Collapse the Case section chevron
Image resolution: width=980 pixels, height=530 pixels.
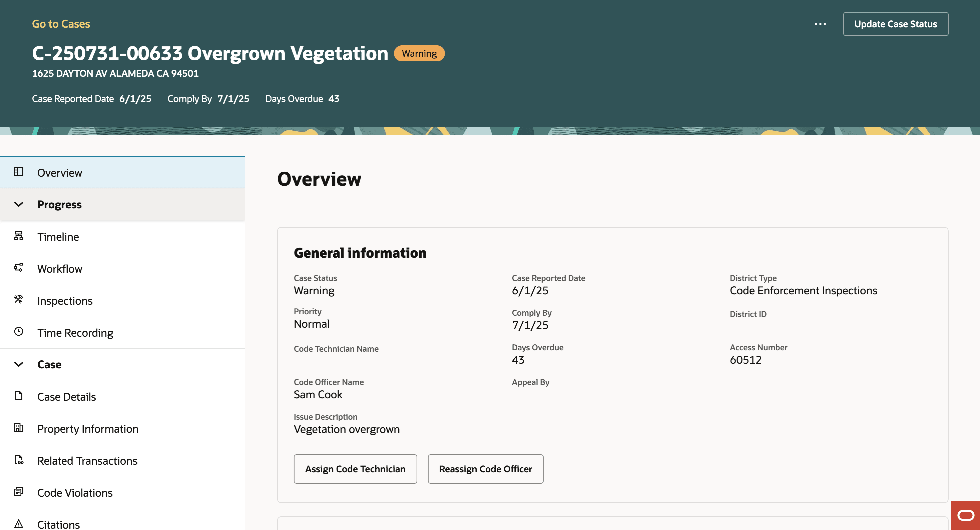coord(19,364)
